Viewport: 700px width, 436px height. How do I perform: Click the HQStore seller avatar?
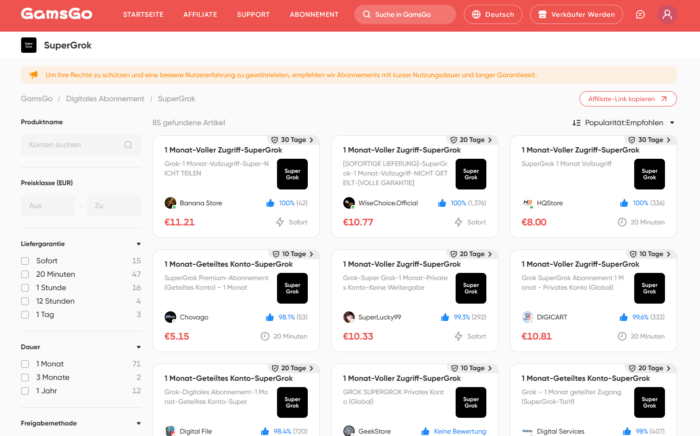click(x=528, y=203)
